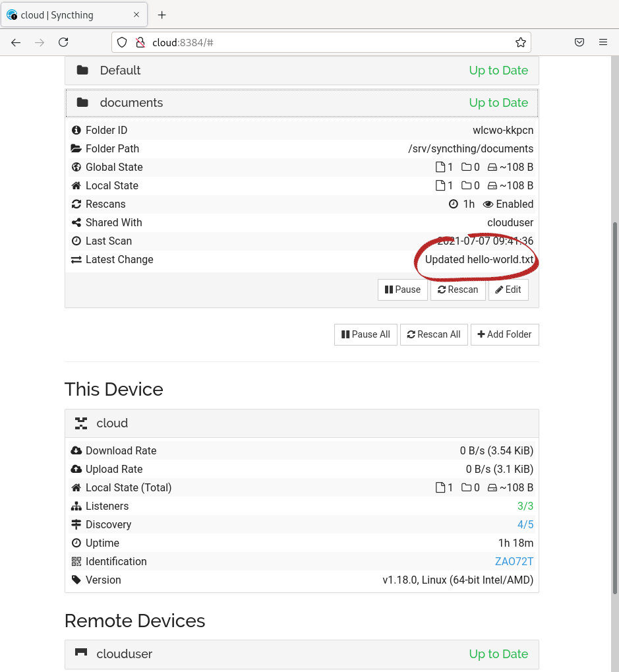Screen dimensions: 619x672
Task: Click the QR icon beside Identification
Action: click(x=76, y=561)
